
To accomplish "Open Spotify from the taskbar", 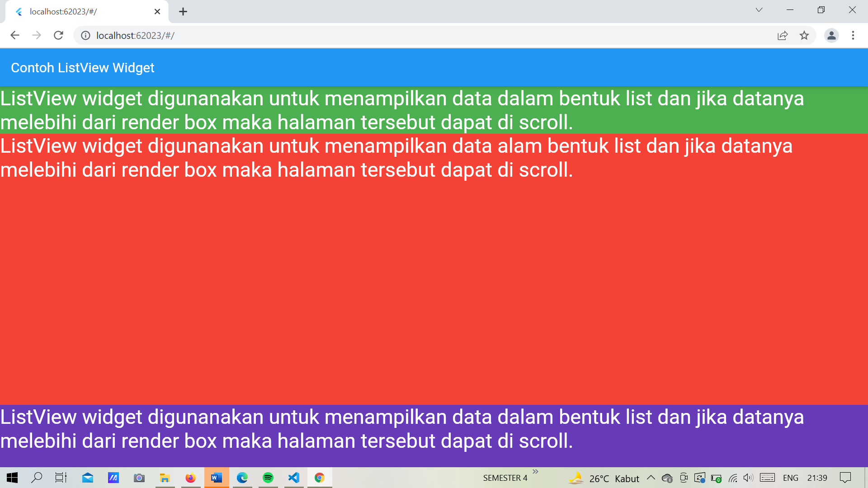I will coord(268,478).
